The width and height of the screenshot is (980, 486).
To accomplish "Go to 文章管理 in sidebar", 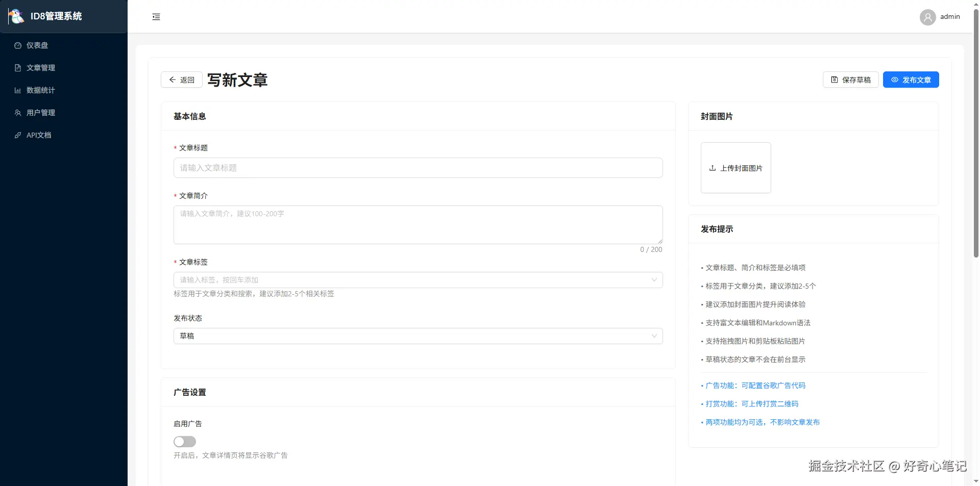I will coord(64,68).
